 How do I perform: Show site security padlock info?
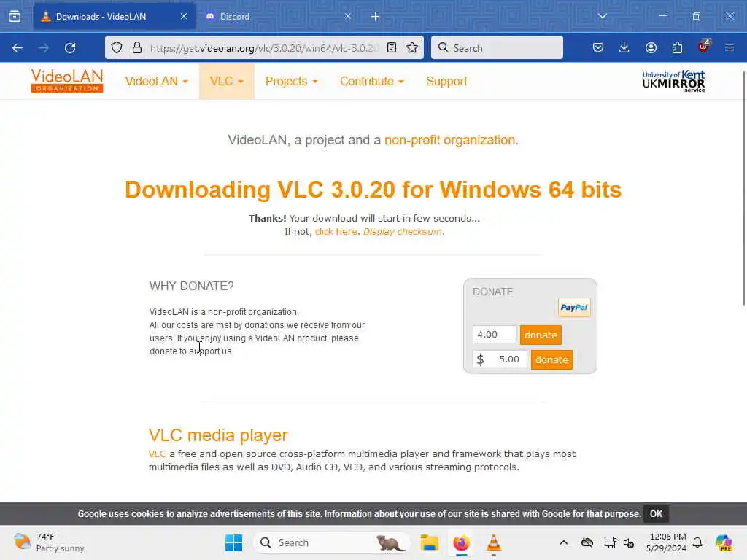pos(137,47)
